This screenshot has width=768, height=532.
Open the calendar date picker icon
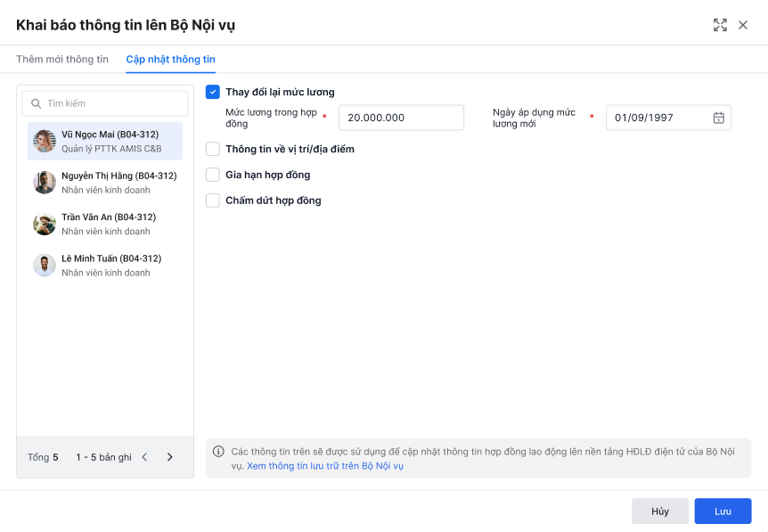(x=718, y=118)
